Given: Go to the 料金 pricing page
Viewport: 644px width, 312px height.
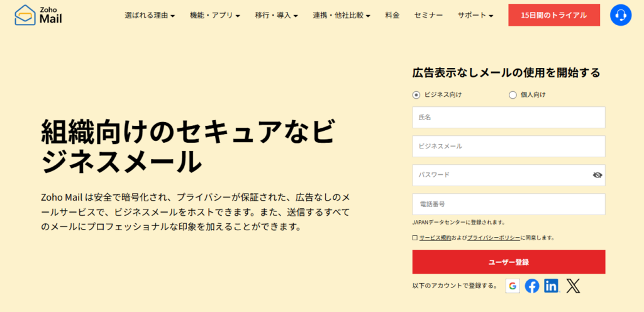Looking at the screenshot, I should click(392, 15).
